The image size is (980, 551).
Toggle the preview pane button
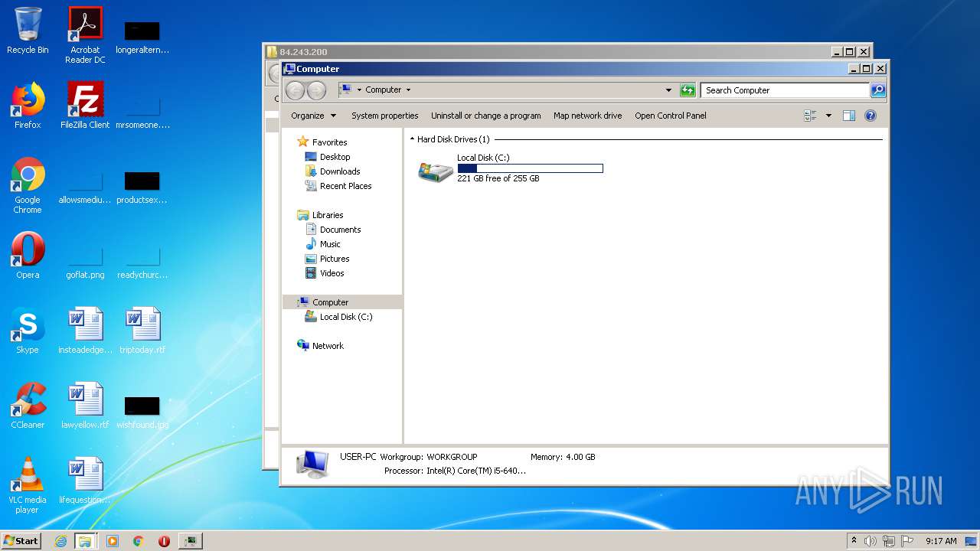(x=848, y=116)
